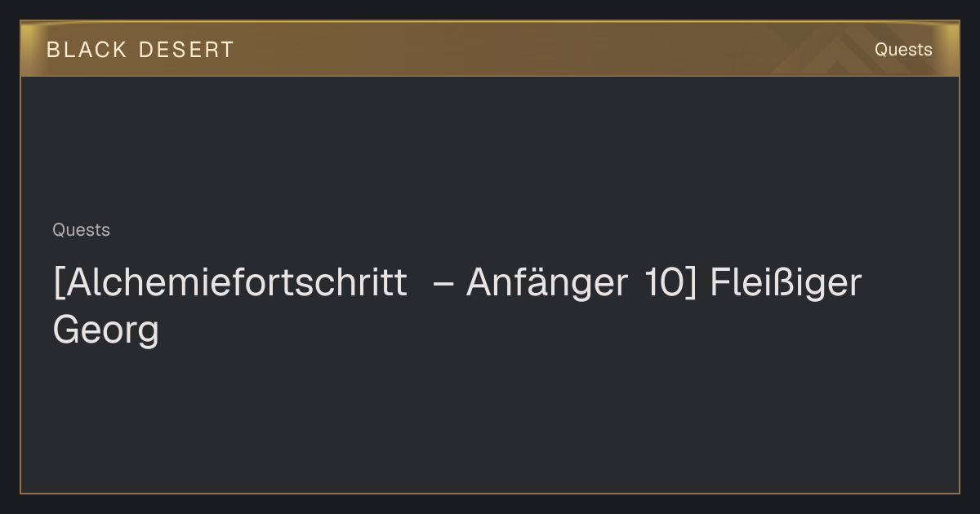Click the BLACK DESERT logo text
This screenshot has height=514, width=980.
pos(140,50)
